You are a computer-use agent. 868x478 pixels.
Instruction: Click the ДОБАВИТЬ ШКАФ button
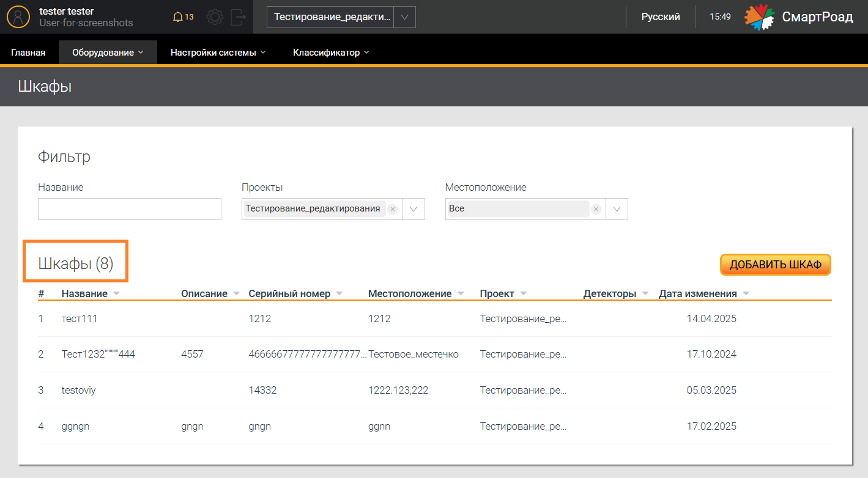coord(775,265)
